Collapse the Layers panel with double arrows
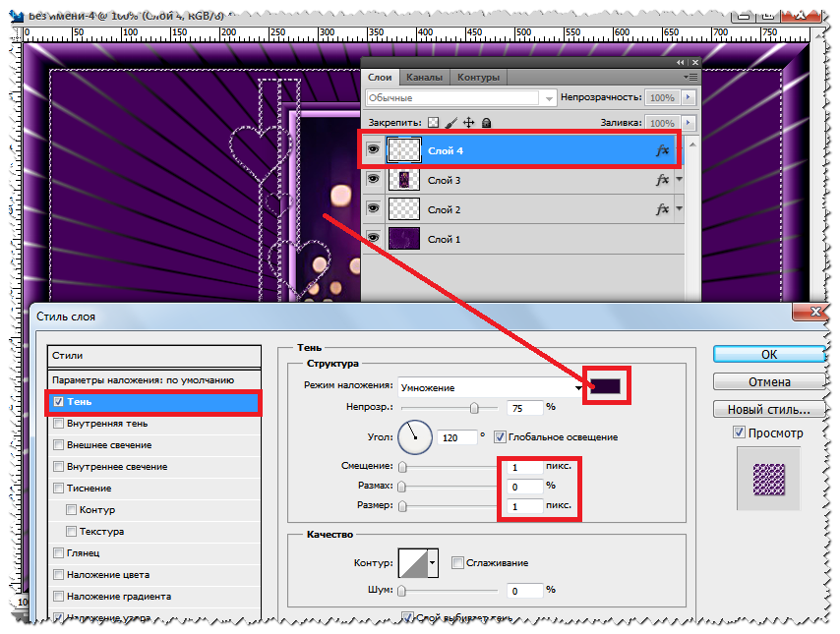Viewport: 840px width, 634px height. [x=680, y=63]
